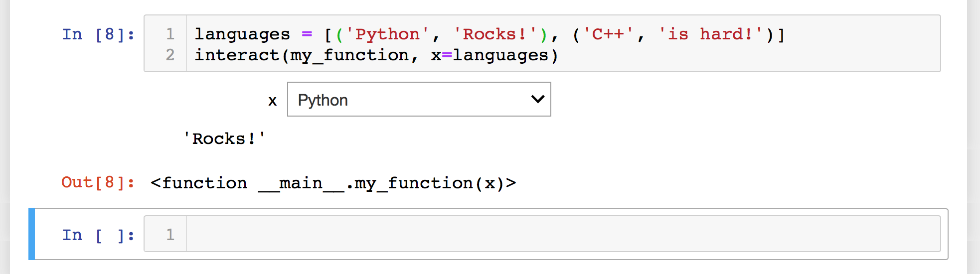The width and height of the screenshot is (980, 274).
Task: Click the function __main__.my_function(x) output
Action: [333, 183]
